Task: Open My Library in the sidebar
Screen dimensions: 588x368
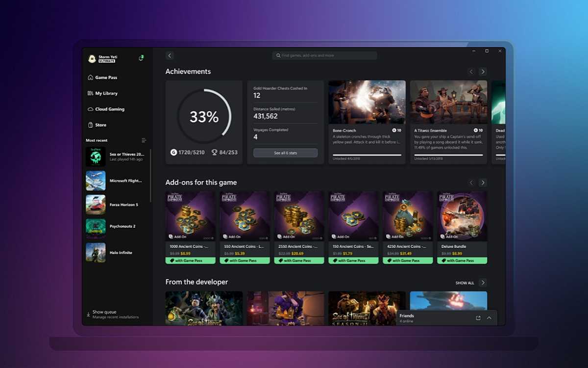Action: (102, 93)
